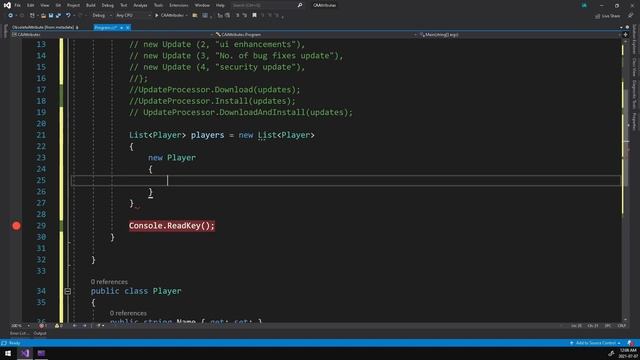Screen dimensions: 640x360
Task: Click the account badge in title bar
Action: click(584, 5)
